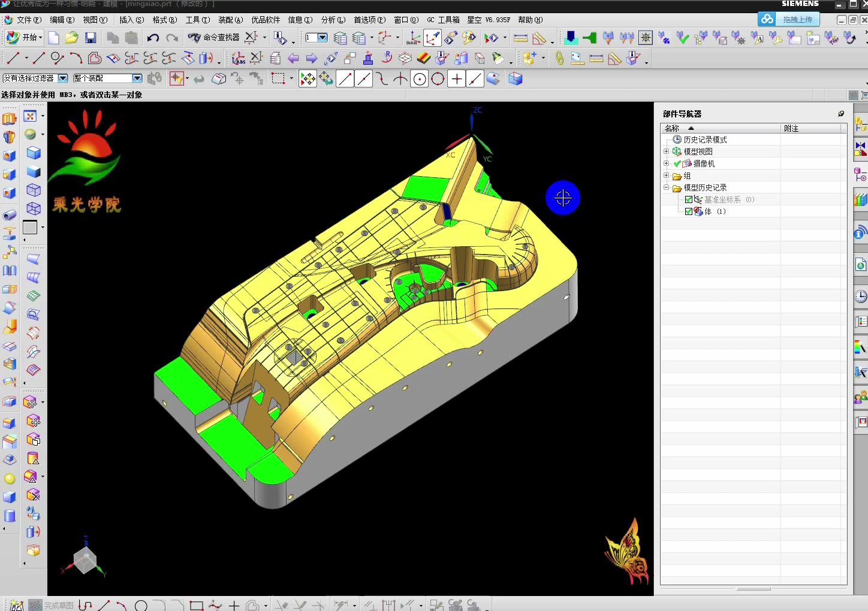
Task: Expand the 模型视图 tree node
Action: (666, 152)
